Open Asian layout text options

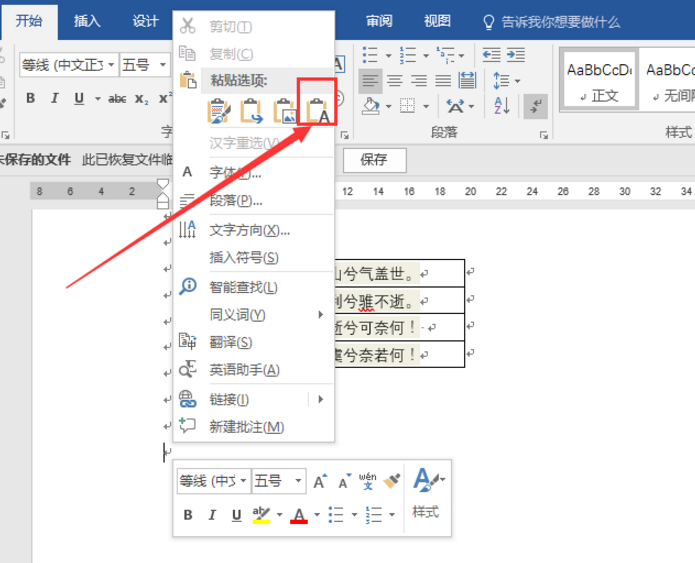point(460,106)
